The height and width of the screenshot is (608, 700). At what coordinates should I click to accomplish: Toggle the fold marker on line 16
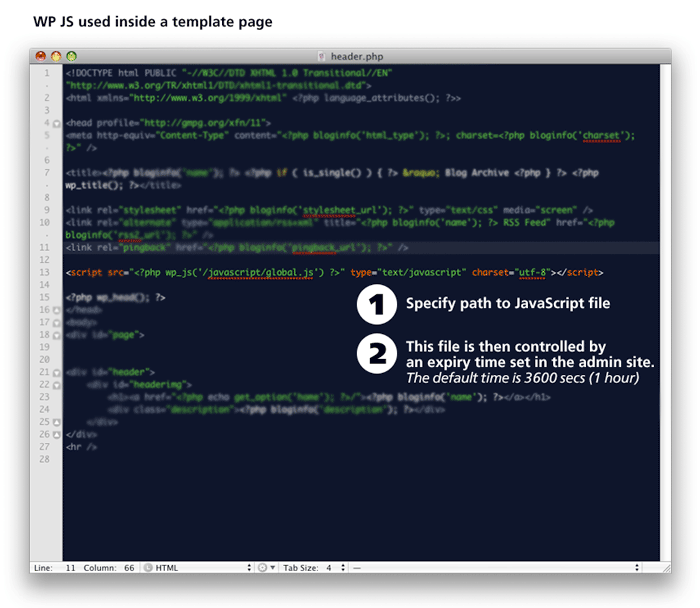pyautogui.click(x=57, y=310)
